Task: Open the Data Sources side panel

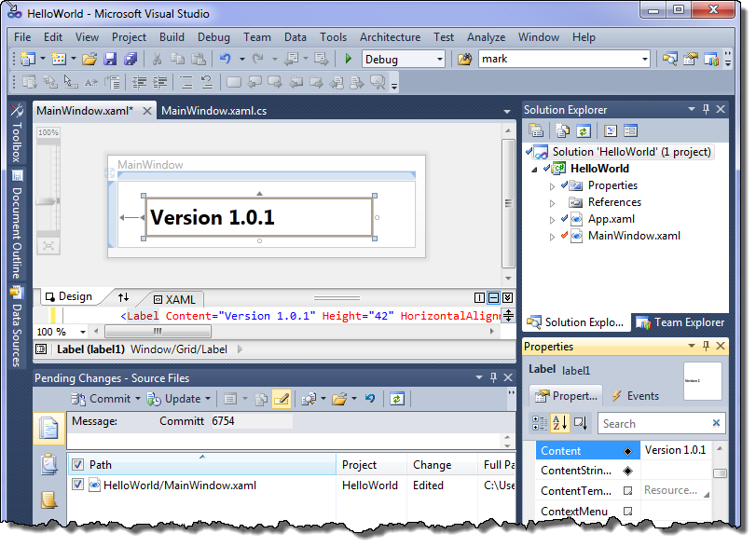Action: coord(17,327)
